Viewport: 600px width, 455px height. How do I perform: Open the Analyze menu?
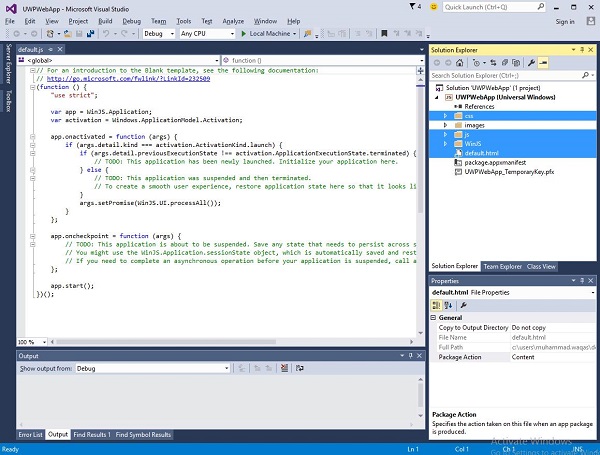232,20
